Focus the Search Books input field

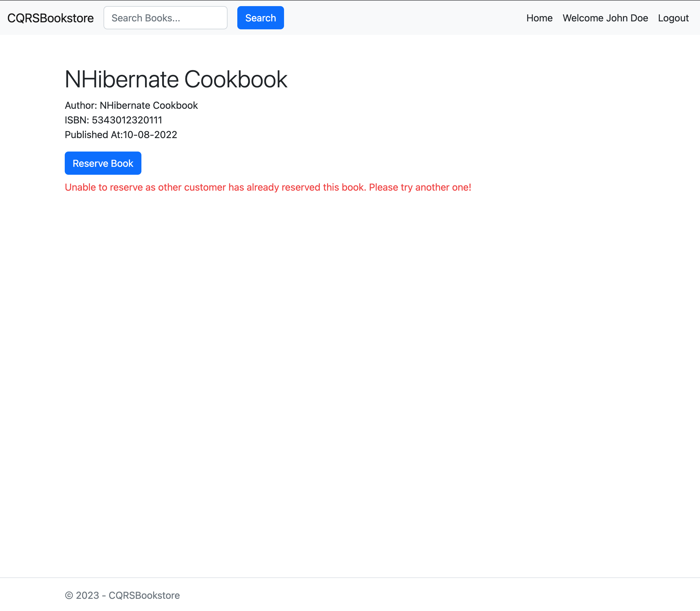[x=165, y=18]
